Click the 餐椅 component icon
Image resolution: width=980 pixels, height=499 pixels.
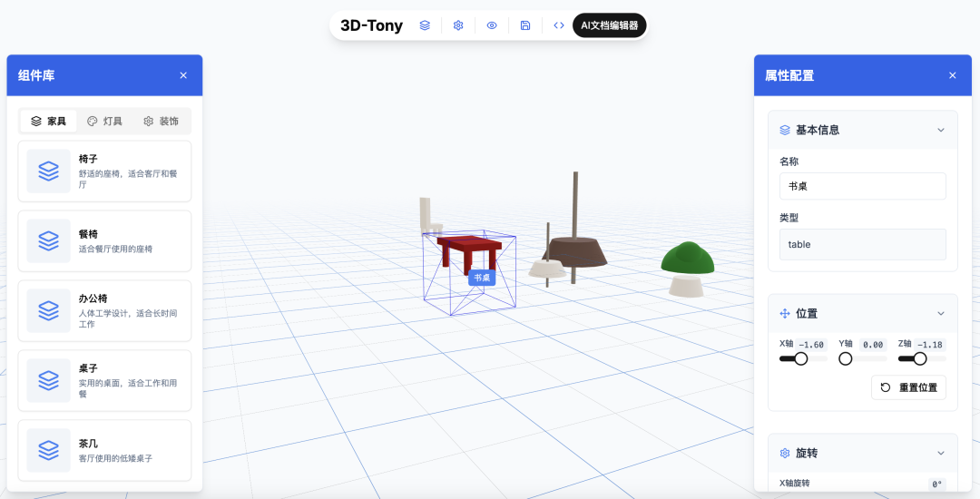point(49,241)
